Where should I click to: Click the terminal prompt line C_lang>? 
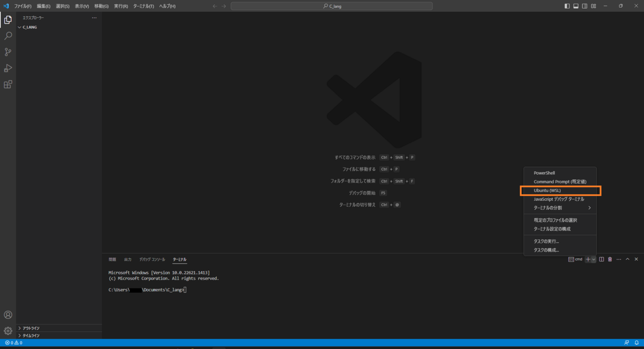[x=147, y=290]
